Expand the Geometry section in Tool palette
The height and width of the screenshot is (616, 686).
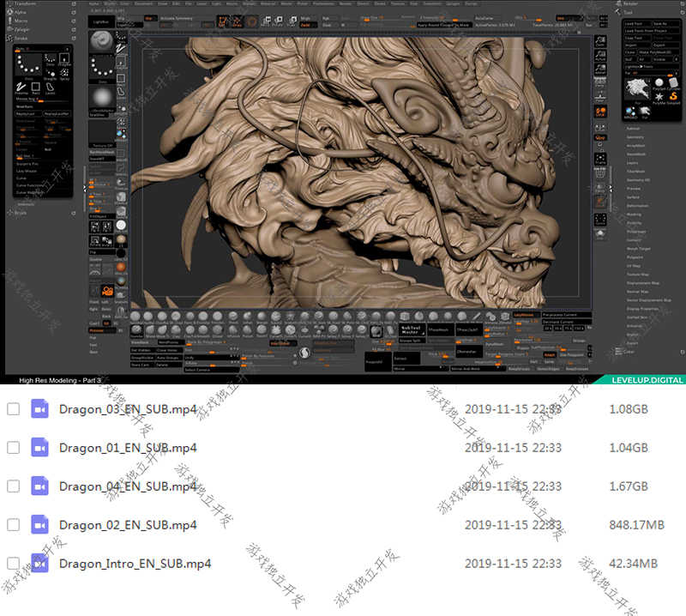635,137
